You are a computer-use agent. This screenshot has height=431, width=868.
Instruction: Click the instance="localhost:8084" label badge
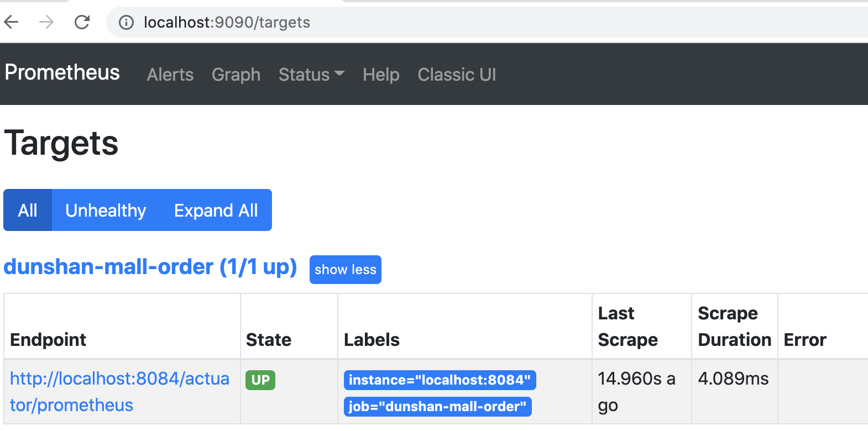pyautogui.click(x=440, y=380)
